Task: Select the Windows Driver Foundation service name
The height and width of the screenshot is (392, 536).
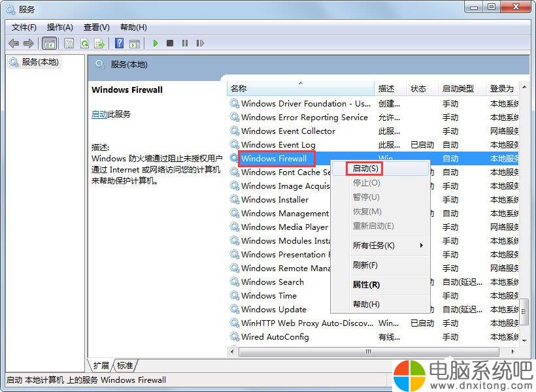Action: (x=306, y=104)
